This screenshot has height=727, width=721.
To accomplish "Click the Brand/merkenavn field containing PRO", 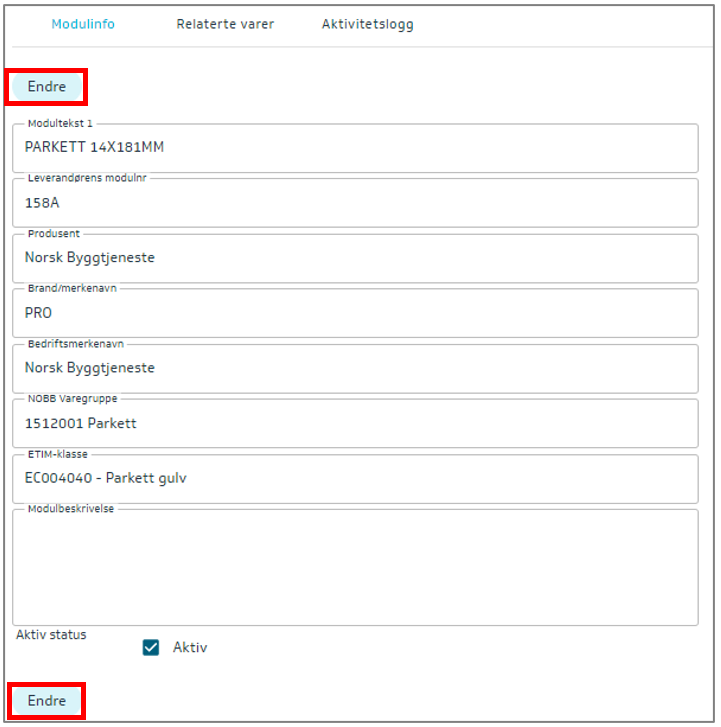I will point(355,313).
